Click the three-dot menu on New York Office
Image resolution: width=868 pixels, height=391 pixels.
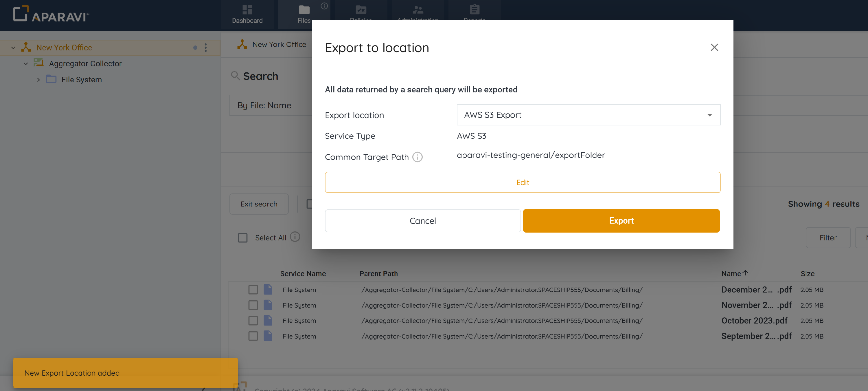coord(205,47)
